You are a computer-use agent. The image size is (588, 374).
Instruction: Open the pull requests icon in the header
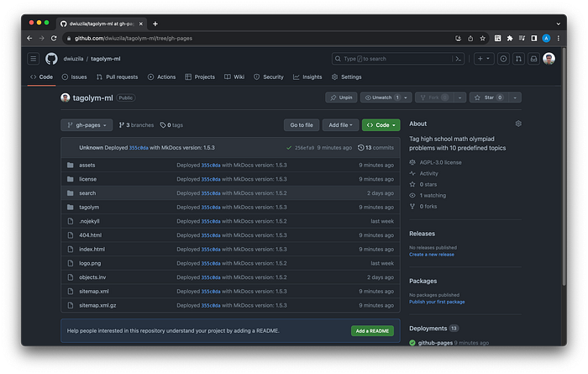click(x=518, y=59)
